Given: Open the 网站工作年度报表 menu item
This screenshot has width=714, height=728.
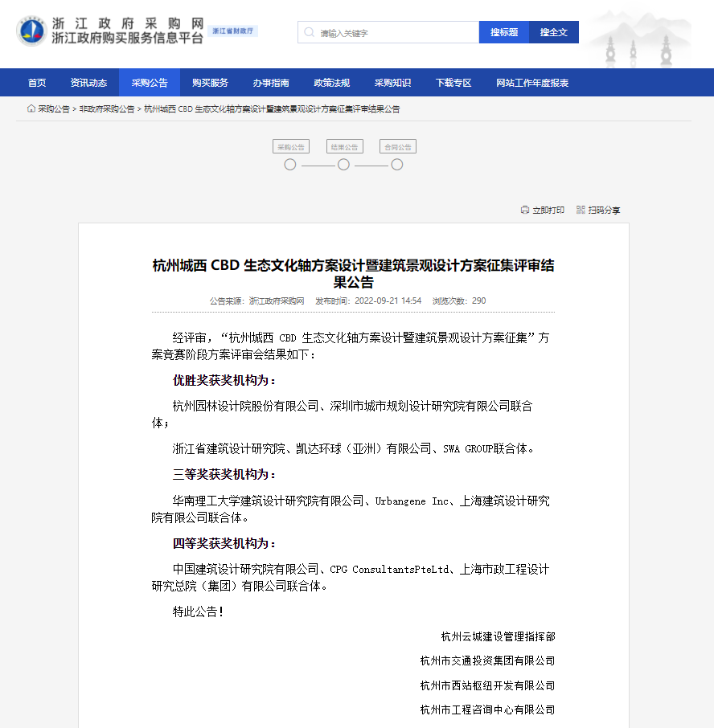Looking at the screenshot, I should tap(532, 83).
